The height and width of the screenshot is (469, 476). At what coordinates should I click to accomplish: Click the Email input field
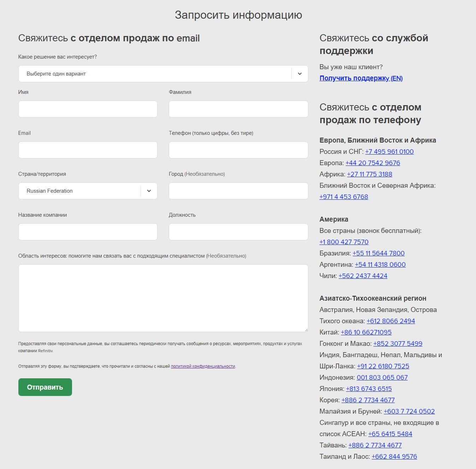[x=88, y=150]
